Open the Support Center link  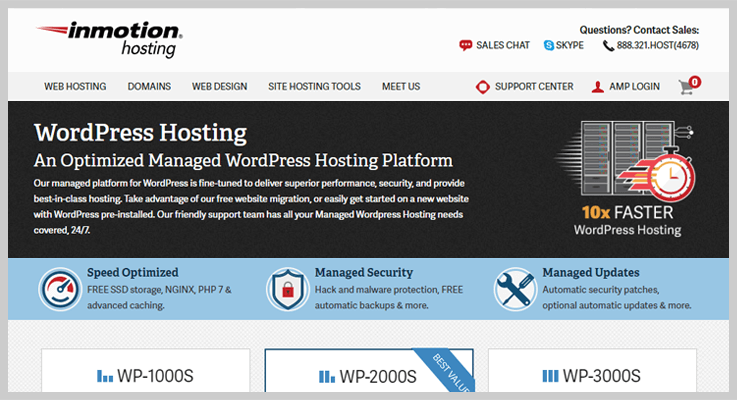point(534,86)
